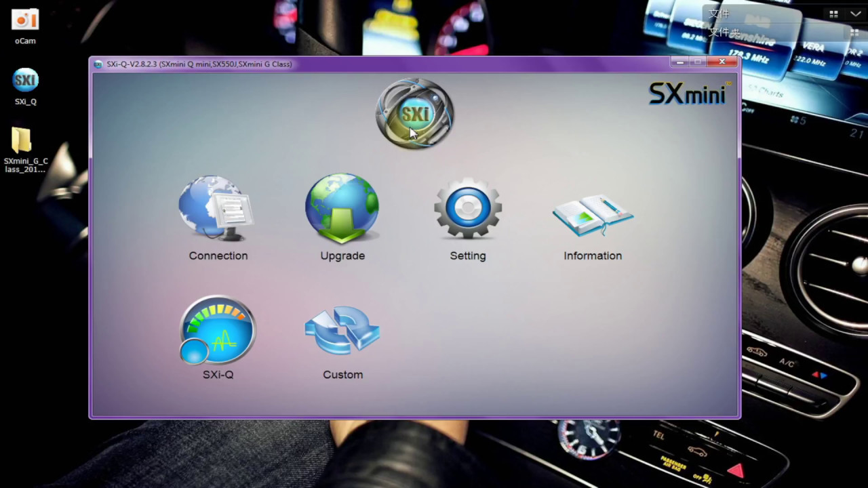This screenshot has width=868, height=488.
Task: Minimize the SXi-Q window
Action: coord(680,62)
